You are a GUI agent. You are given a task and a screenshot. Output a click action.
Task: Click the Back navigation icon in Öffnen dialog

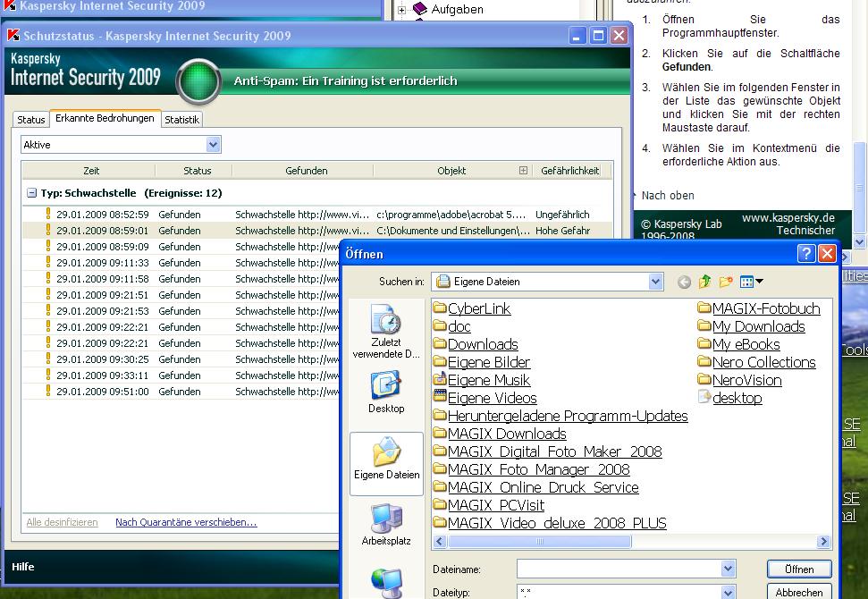[684, 282]
